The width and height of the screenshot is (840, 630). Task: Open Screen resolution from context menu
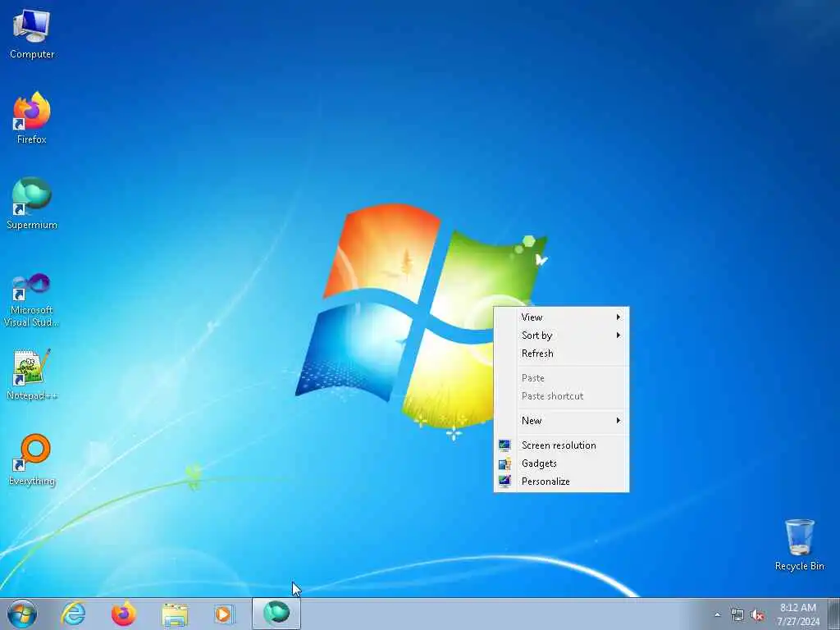[x=561, y=445]
